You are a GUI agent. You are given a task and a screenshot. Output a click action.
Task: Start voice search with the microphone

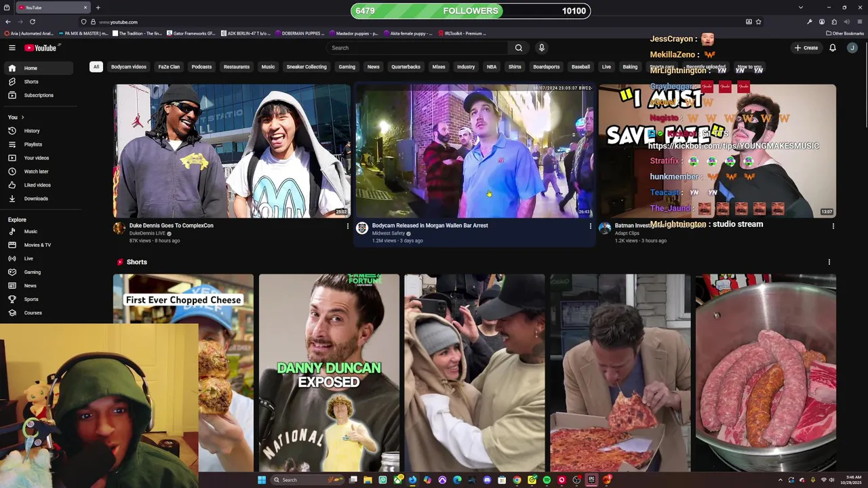(541, 47)
